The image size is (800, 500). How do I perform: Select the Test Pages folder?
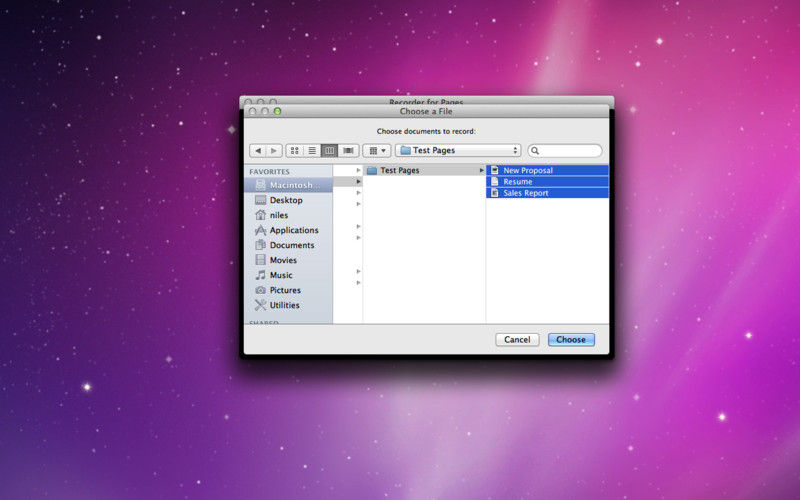click(x=424, y=170)
